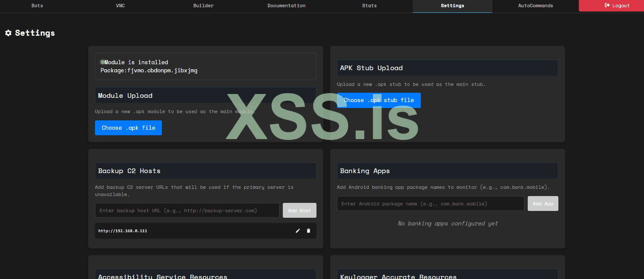The height and width of the screenshot is (279, 644).
Task: Click the Package:fjvmo.cbdonpm.jibxjmg text
Action: [x=149, y=70]
